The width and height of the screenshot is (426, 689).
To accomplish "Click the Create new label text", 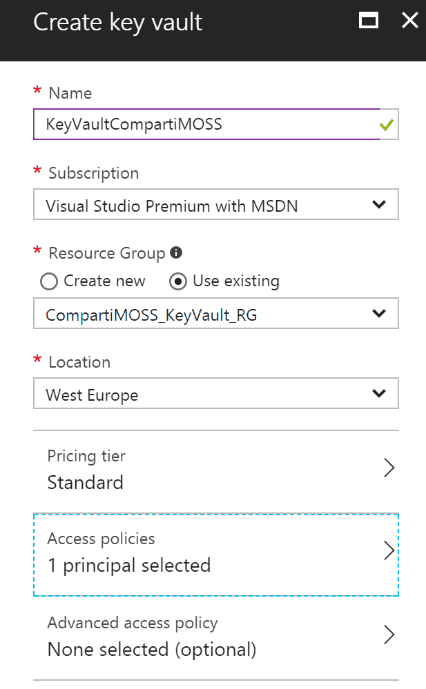I will pos(104,280).
